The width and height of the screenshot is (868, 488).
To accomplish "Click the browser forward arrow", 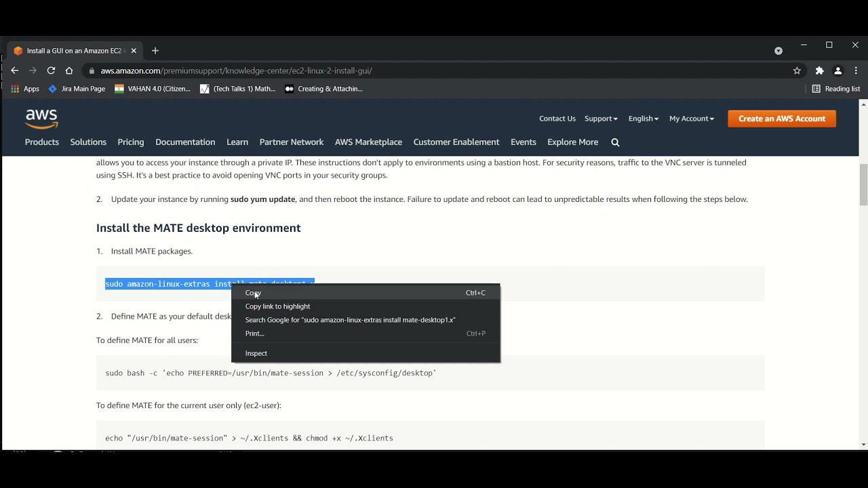I will point(33,70).
